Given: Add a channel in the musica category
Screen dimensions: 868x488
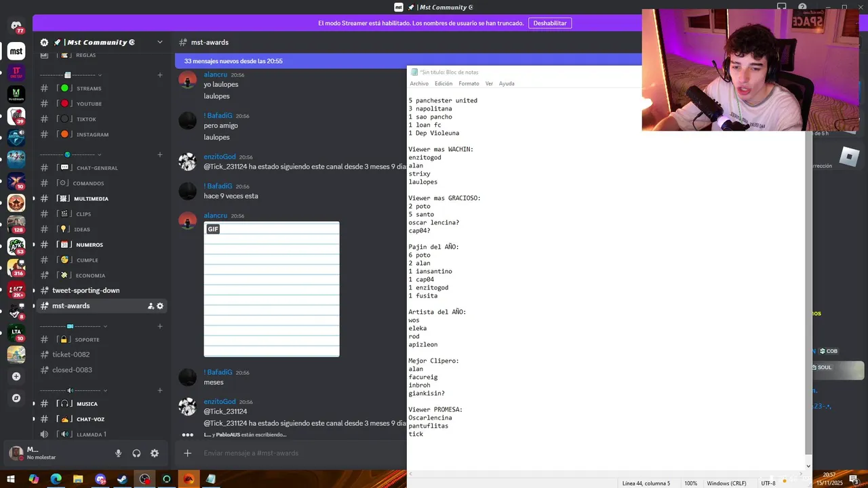Looking at the screenshot, I should (x=160, y=390).
